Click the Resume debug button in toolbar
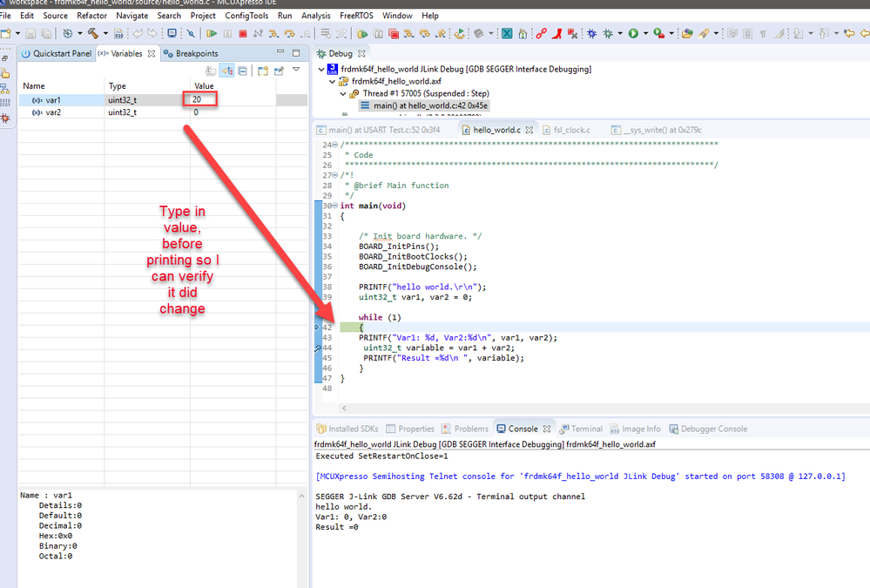 click(212, 34)
